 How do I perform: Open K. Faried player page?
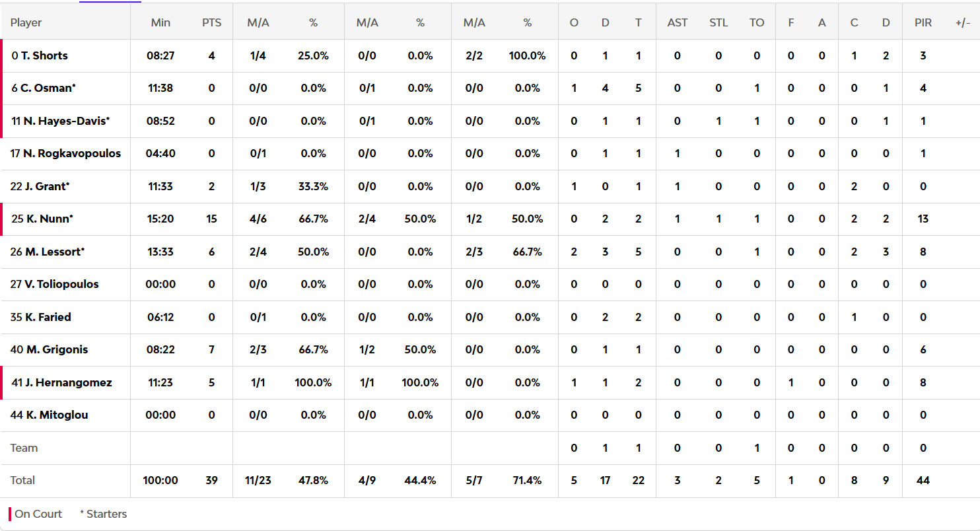(x=48, y=317)
